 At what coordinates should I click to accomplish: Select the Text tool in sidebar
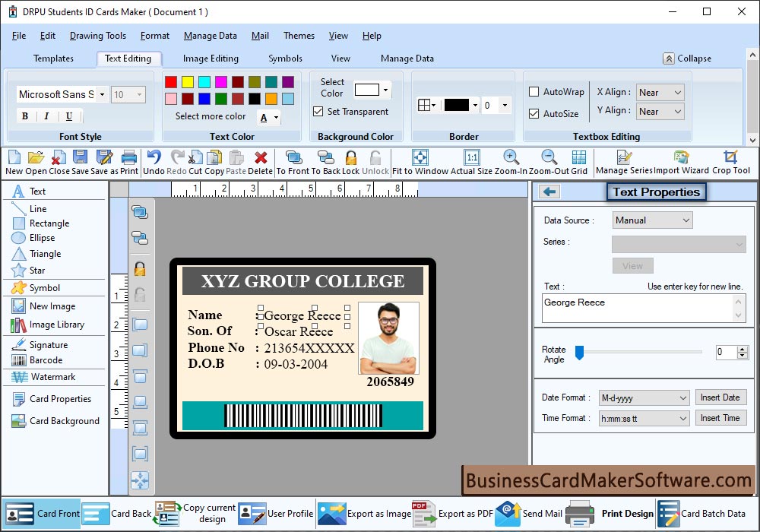pos(29,192)
